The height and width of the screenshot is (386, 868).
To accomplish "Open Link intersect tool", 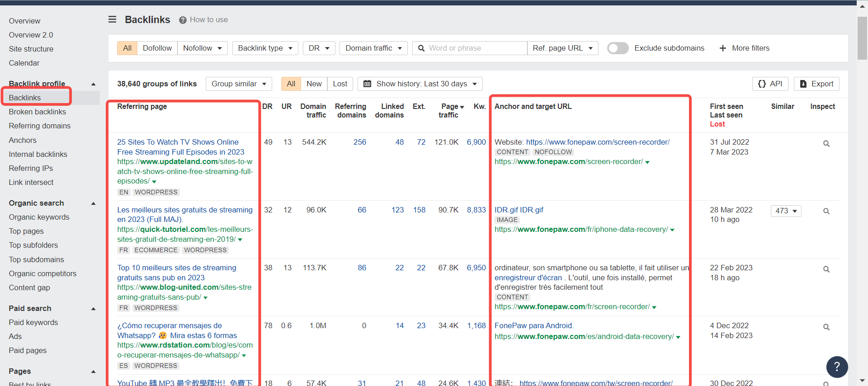I will pyautogui.click(x=31, y=182).
